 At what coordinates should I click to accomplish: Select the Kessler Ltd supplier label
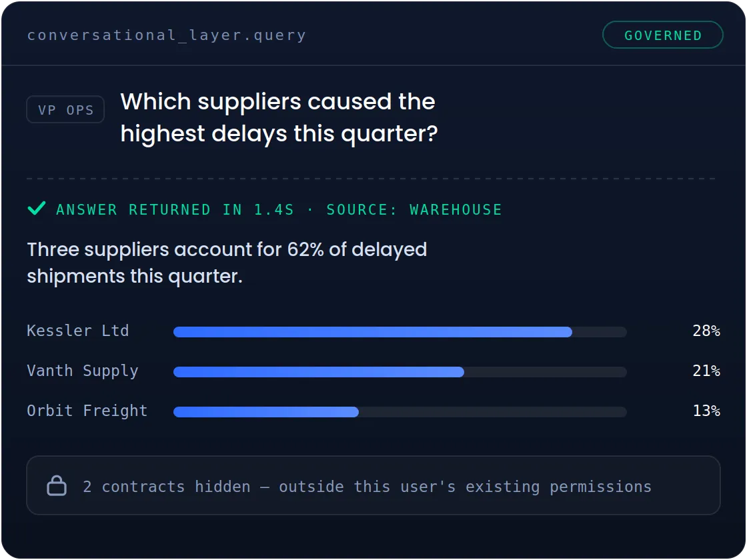pyautogui.click(x=78, y=331)
